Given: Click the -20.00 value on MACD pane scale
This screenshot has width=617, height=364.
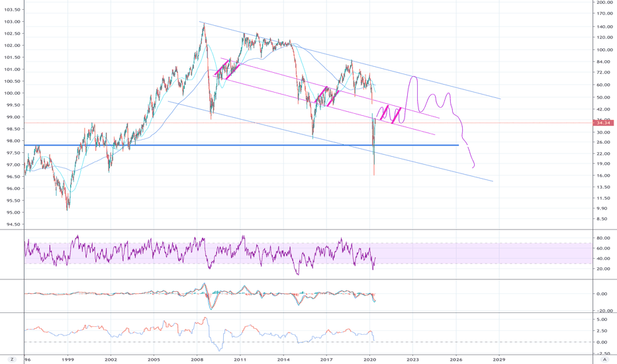Looking at the screenshot, I should coord(604,311).
